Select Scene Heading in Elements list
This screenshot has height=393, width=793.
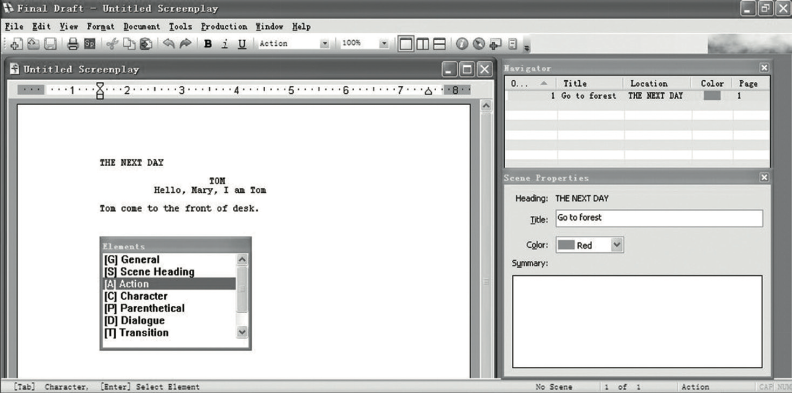coord(149,272)
